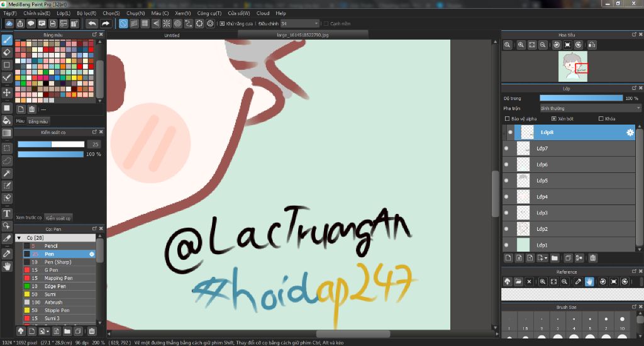Click the Undo arrow in toolbar
The image size is (644, 346).
(92, 24)
